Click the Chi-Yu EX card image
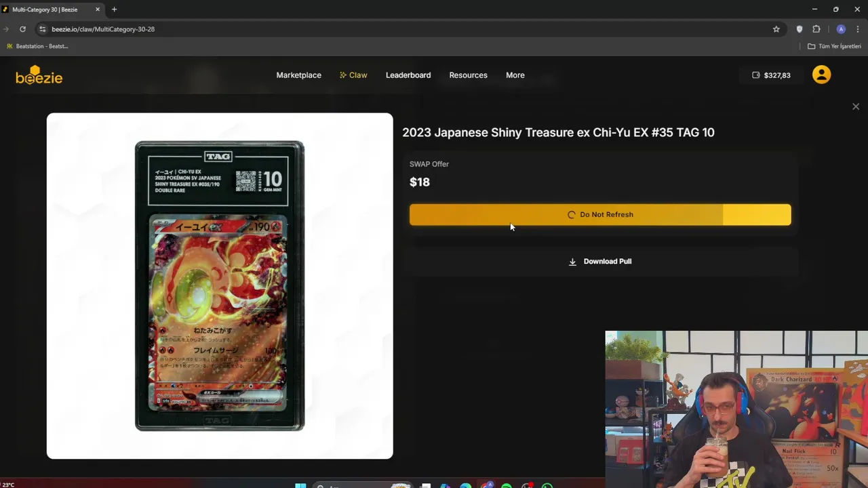 (x=220, y=286)
